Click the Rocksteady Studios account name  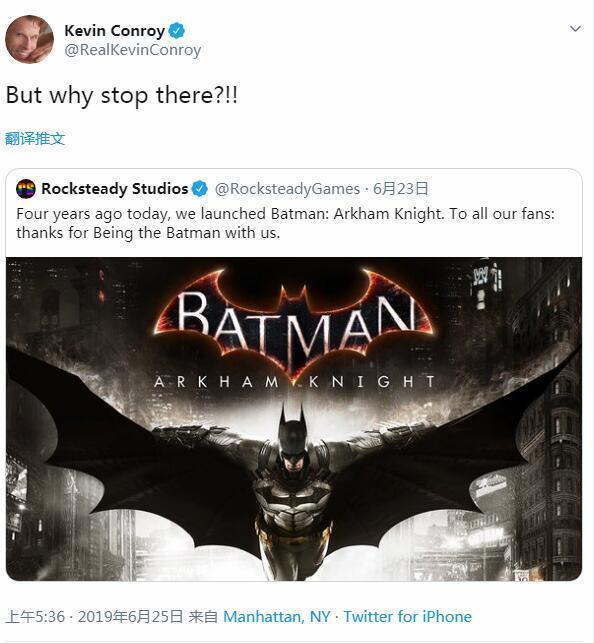point(114,189)
